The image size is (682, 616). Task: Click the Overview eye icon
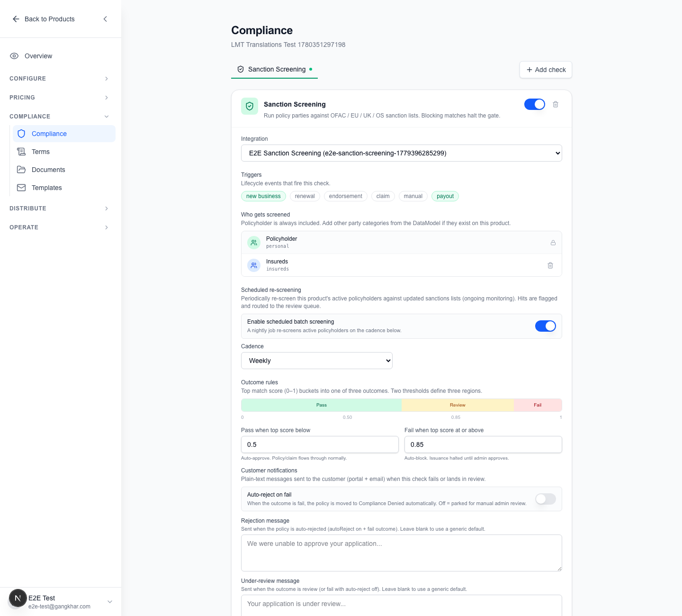pyautogui.click(x=14, y=56)
